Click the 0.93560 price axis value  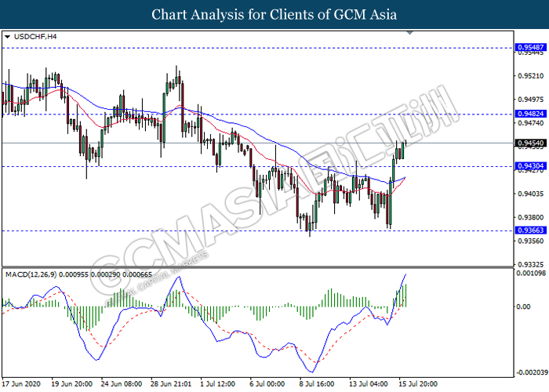(x=531, y=241)
